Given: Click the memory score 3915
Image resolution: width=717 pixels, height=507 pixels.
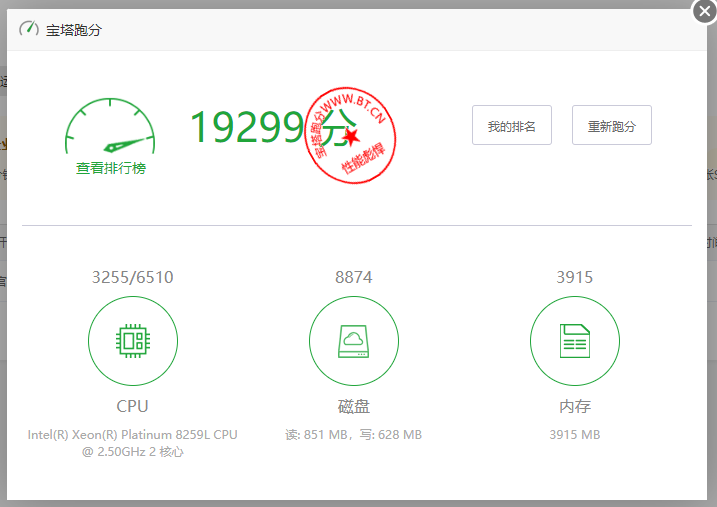Looking at the screenshot, I should [x=575, y=277].
